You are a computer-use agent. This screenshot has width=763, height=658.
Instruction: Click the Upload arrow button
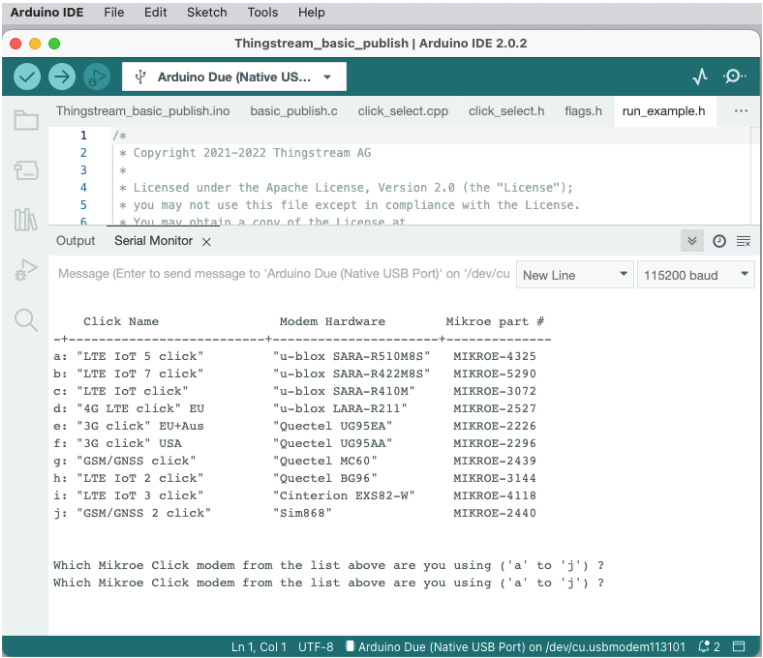[x=62, y=76]
